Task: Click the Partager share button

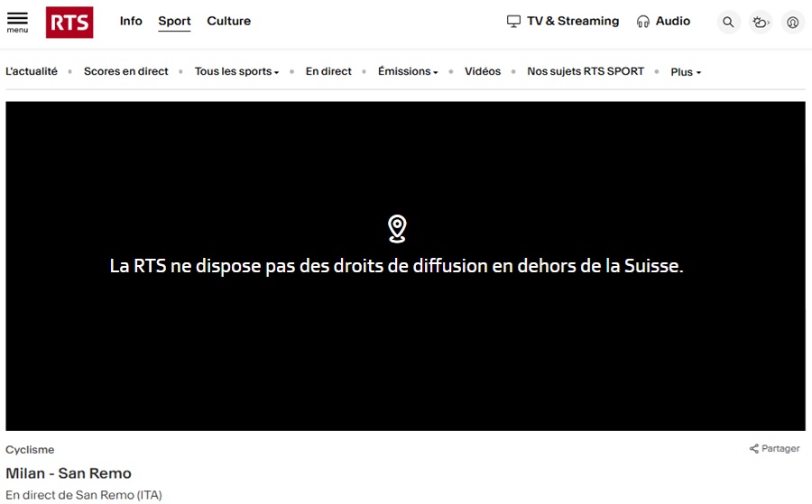Action: tap(774, 449)
